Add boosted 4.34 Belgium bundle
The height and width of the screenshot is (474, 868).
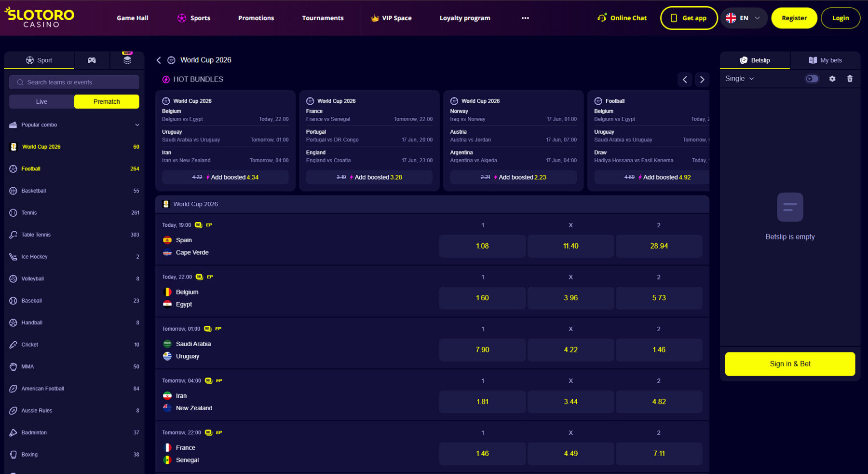225,177
